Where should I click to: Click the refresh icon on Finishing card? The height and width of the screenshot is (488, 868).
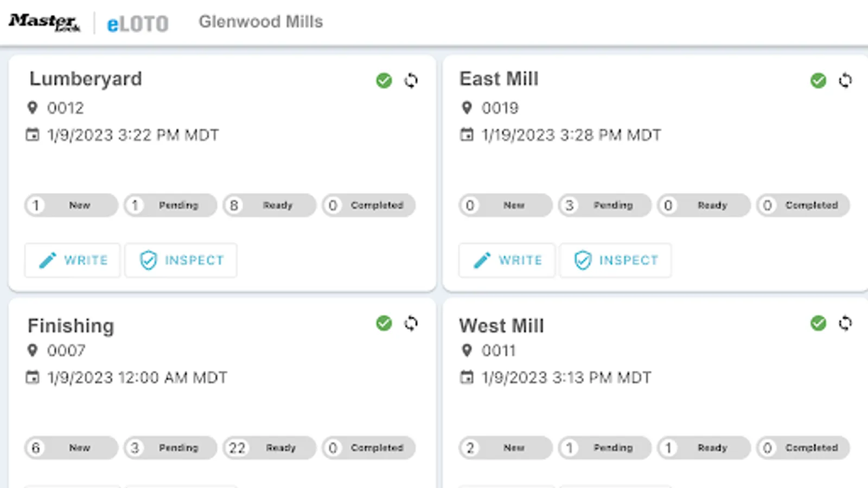[411, 324]
